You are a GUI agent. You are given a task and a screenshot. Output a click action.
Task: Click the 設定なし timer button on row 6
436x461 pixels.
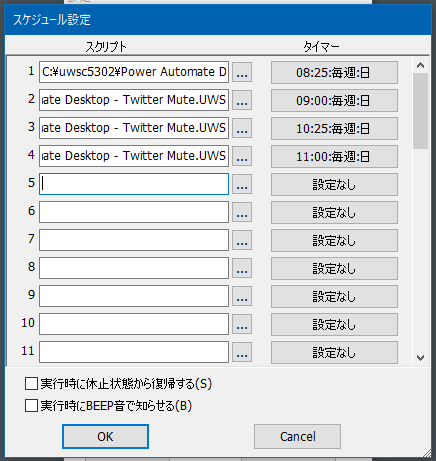(334, 212)
